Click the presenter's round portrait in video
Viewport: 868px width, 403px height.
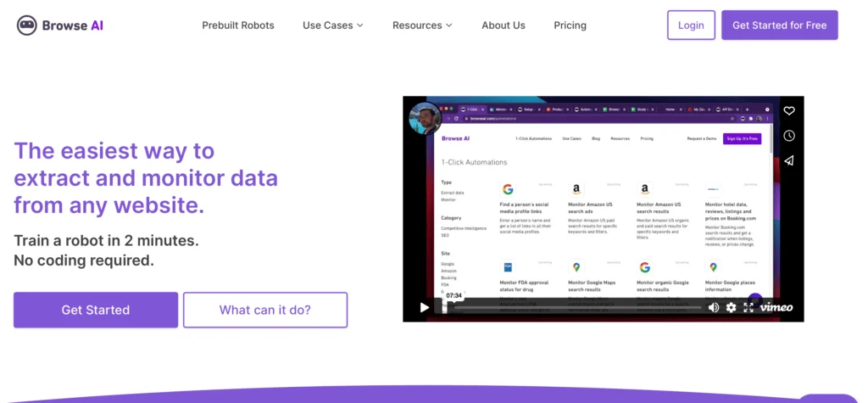click(x=426, y=118)
